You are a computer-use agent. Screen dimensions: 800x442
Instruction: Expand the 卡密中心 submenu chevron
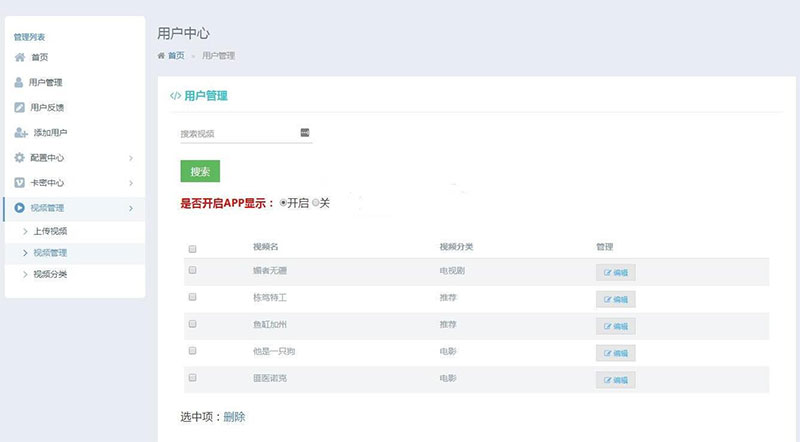131,183
